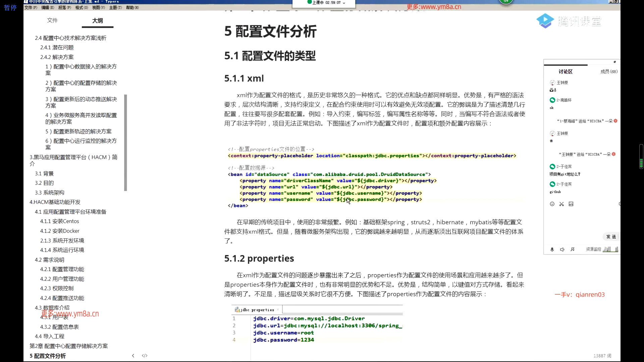This screenshot has width=644, height=362.
Task: Switch to the 成员(68) tab
Action: tap(608, 71)
